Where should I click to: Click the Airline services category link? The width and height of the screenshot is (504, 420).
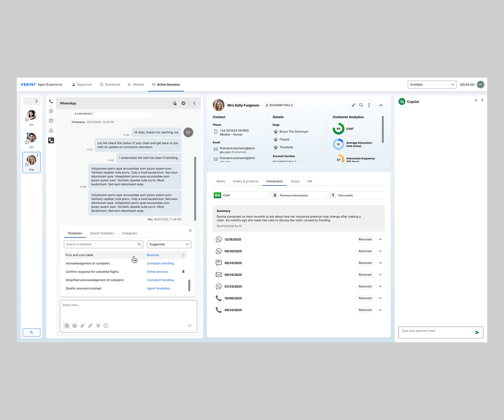tap(157, 272)
